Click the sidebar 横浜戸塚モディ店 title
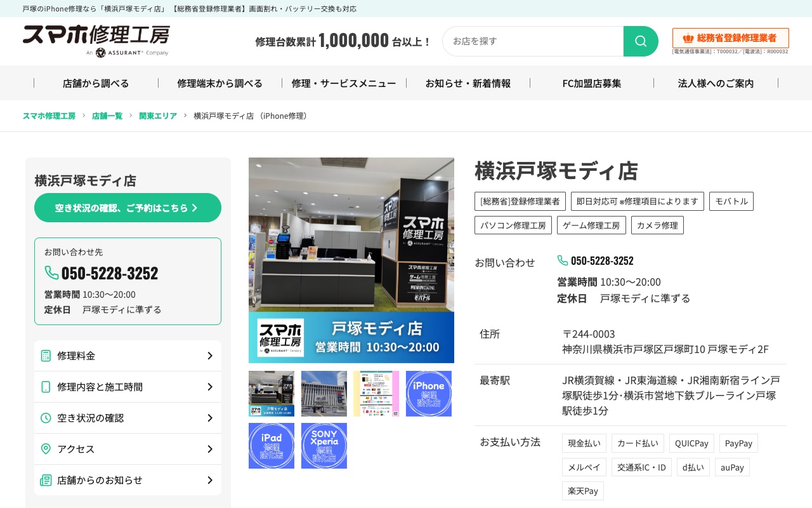This screenshot has width=812, height=508. tap(86, 180)
